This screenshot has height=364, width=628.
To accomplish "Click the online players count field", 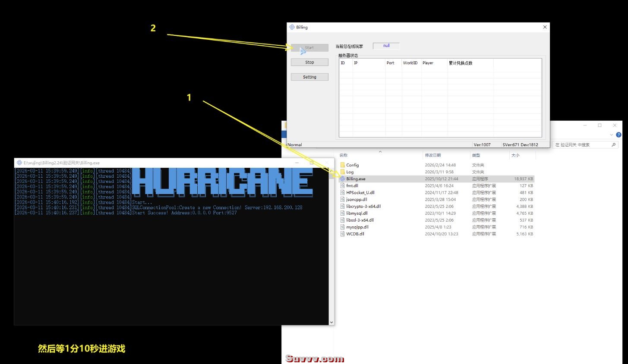I will pos(386,46).
